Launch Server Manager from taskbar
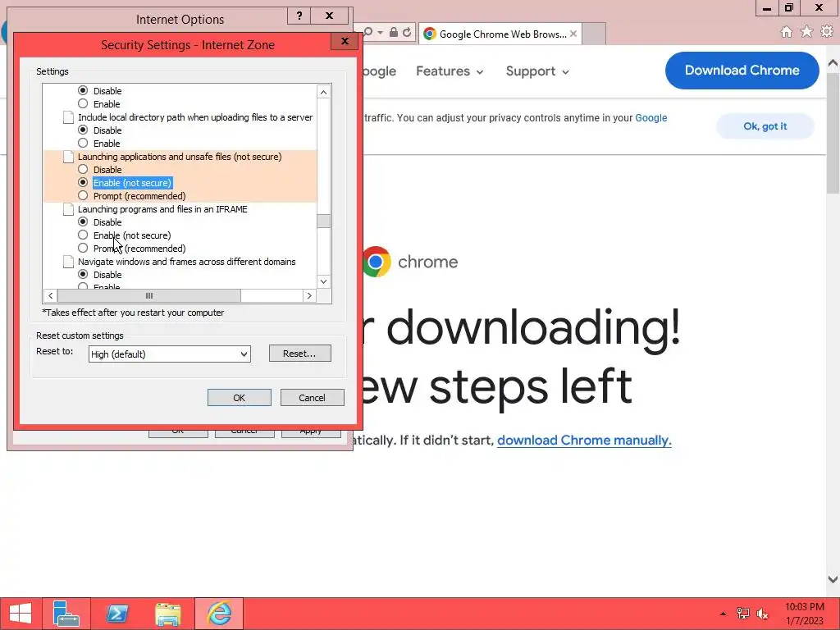Image resolution: width=840 pixels, height=630 pixels. coord(66,614)
